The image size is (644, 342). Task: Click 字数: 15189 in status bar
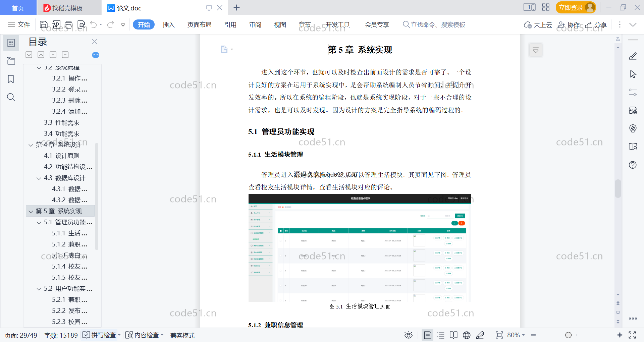coord(61,335)
